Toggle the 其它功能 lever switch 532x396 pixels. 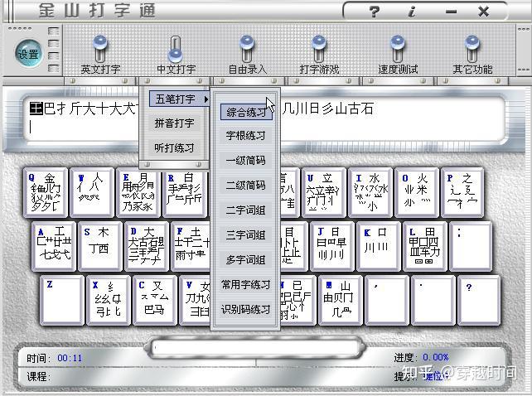[472, 49]
